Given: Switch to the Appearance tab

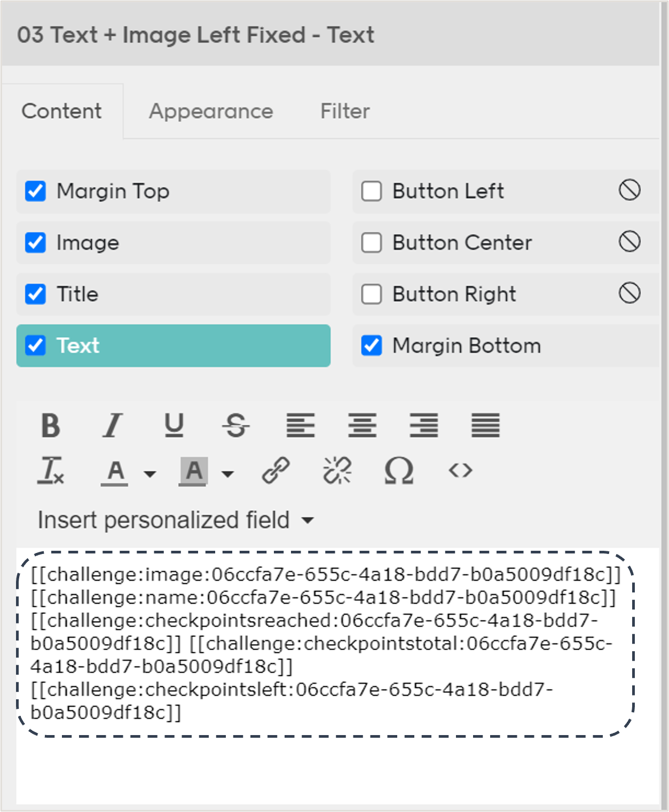Looking at the screenshot, I should (x=211, y=112).
